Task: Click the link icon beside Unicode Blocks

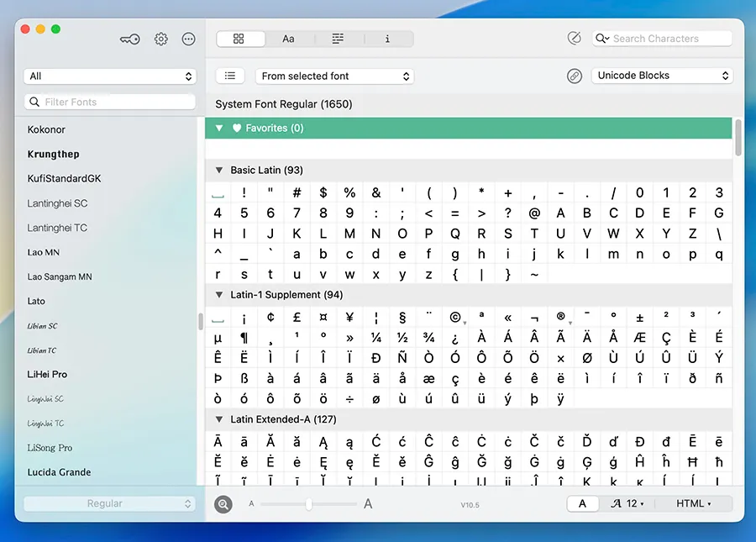Action: tap(575, 76)
